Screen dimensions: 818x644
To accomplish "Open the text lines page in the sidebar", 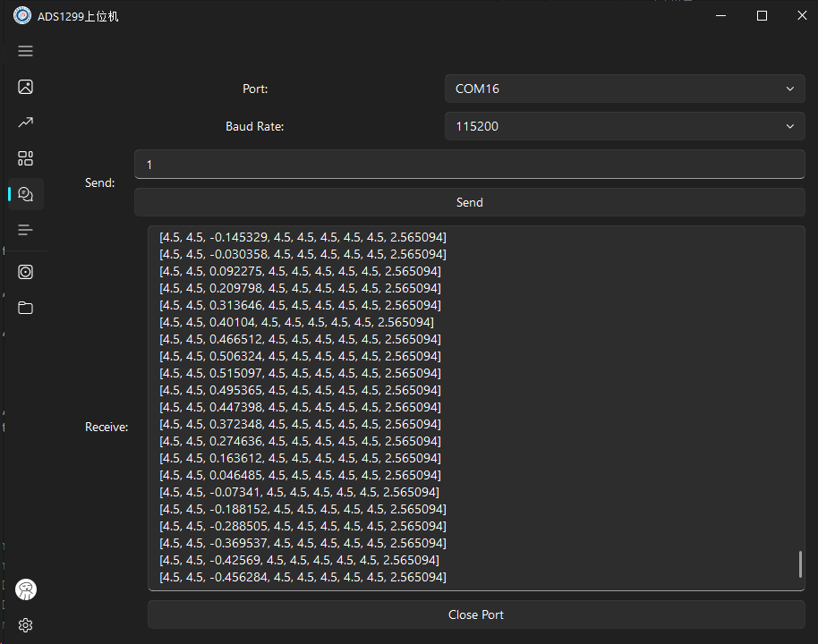I will [25, 230].
